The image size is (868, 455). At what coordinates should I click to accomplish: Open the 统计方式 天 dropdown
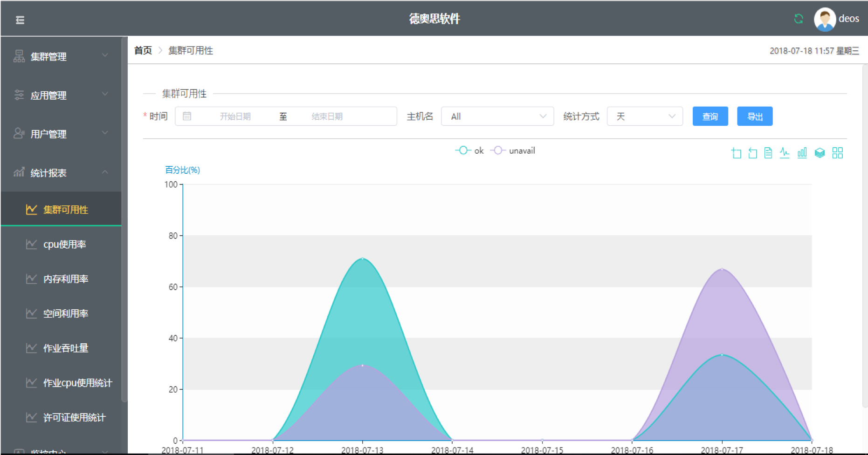pos(645,116)
